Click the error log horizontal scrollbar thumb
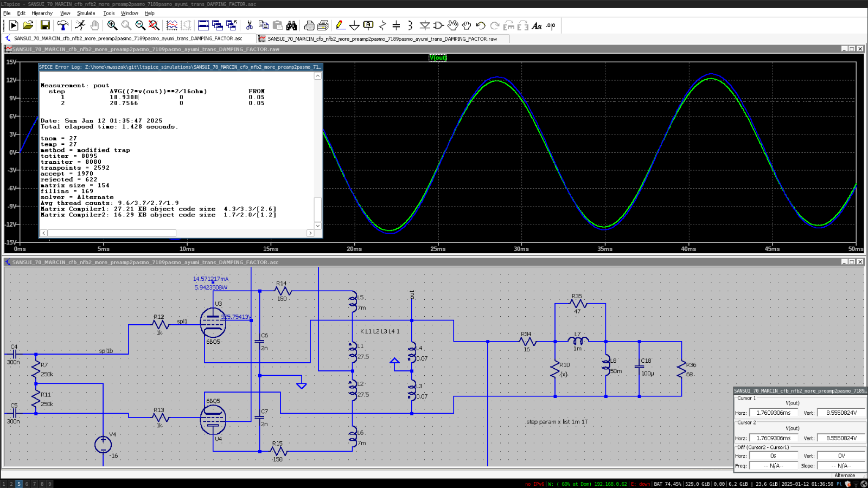Screen dimensions: 868x488 click(x=112, y=233)
